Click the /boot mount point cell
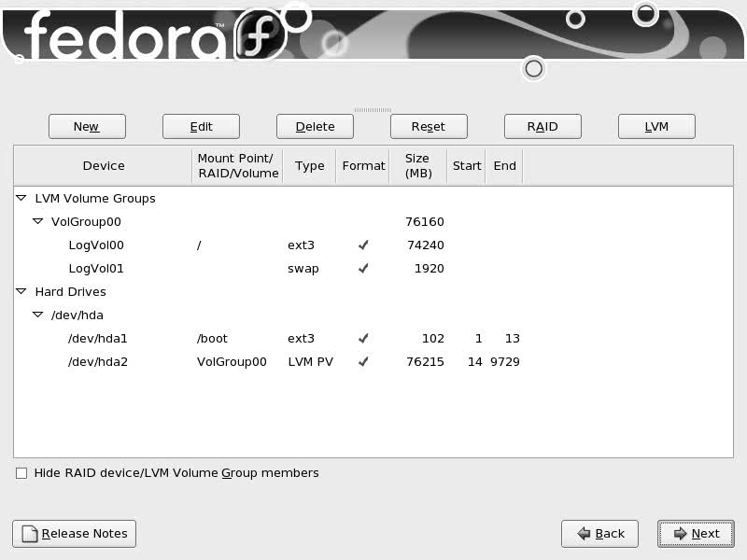Viewport: 747px width, 560px height. 212,339
